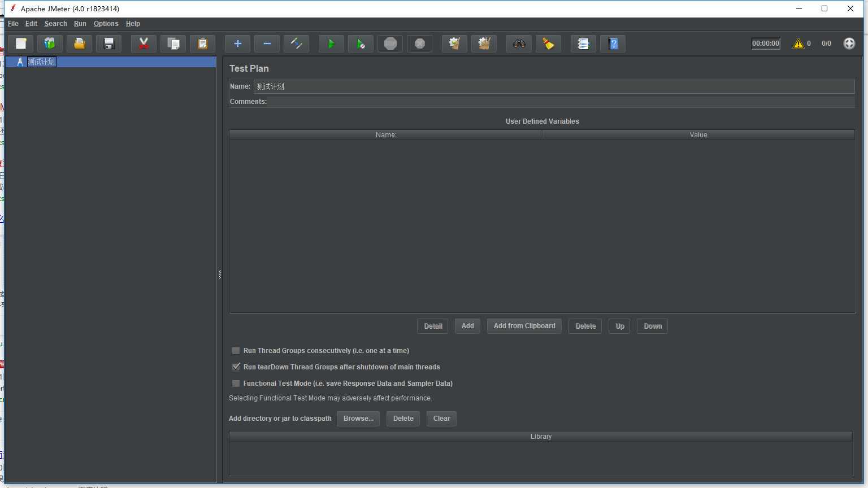Click the Library column header
Viewport: 868px width, 488px height.
coord(541,437)
